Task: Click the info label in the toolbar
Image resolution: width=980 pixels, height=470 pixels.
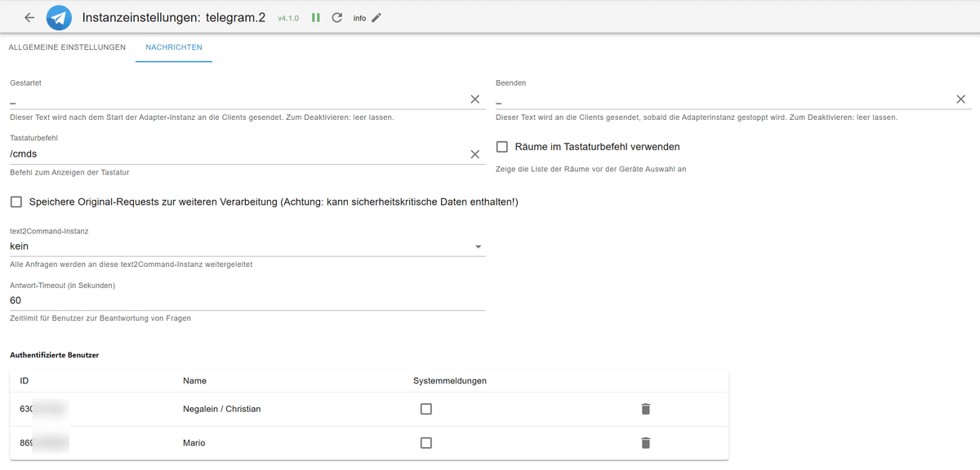Action: (361, 17)
